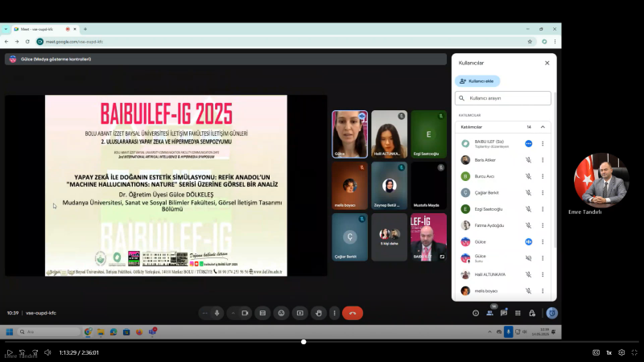Raise hand in the meeting
The image size is (644, 362).
pos(319,313)
